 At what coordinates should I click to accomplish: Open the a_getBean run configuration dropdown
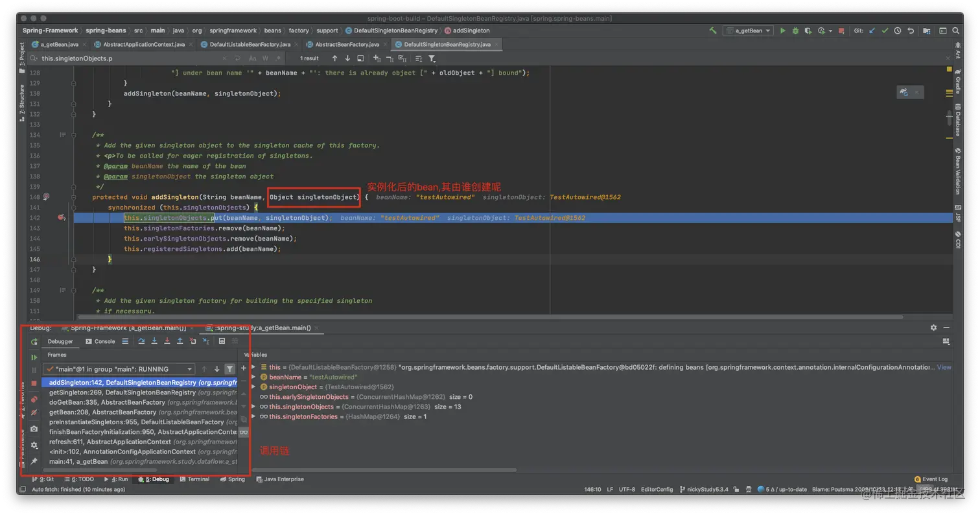[x=749, y=30]
